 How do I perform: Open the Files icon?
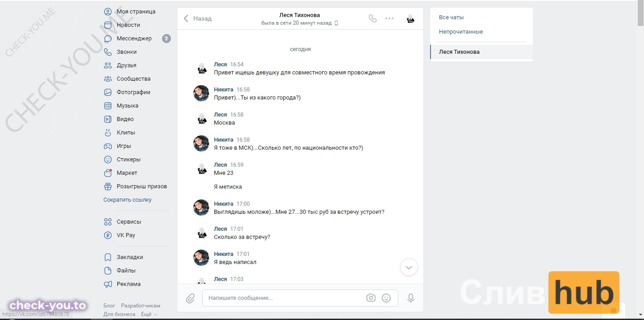point(108,271)
